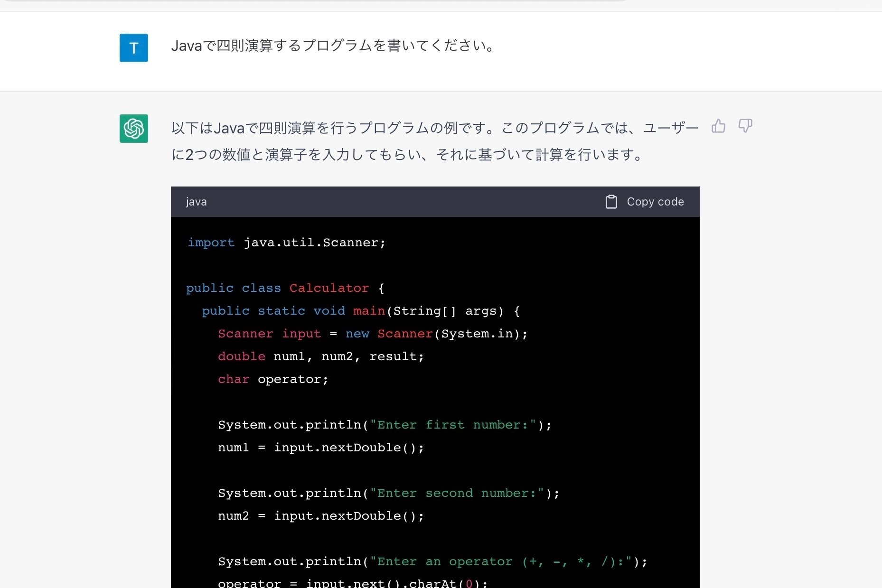The image size is (882, 588).
Task: Click the clipboard icon in code header
Action: click(611, 202)
